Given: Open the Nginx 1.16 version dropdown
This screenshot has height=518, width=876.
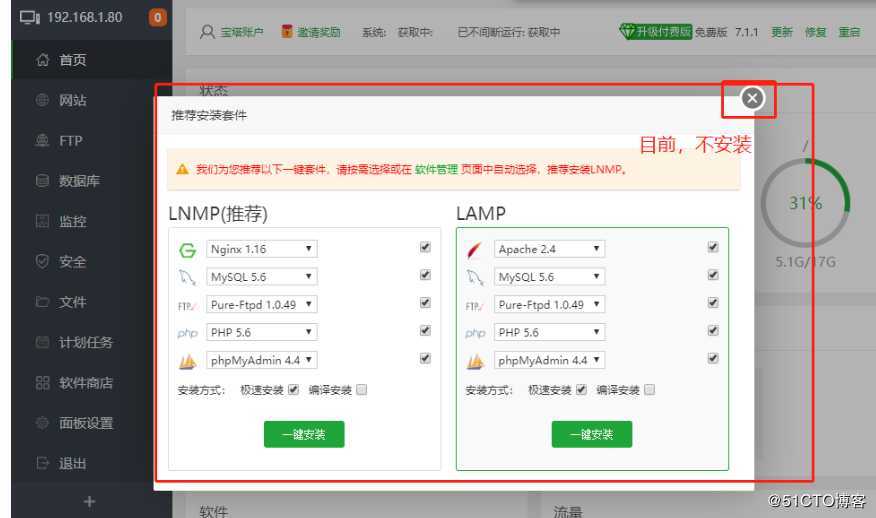Looking at the screenshot, I should (x=261, y=249).
